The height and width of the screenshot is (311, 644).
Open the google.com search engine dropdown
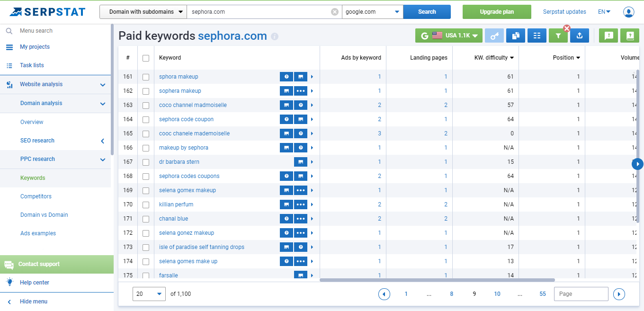point(373,12)
